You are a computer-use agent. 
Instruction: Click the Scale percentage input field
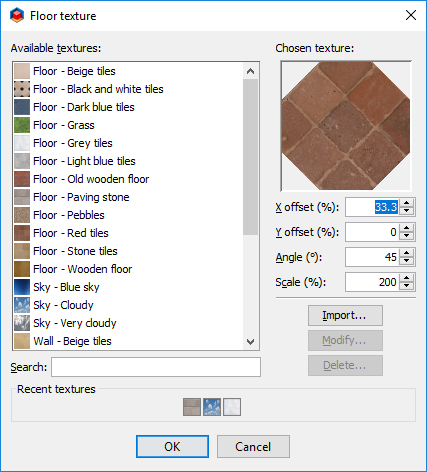point(373,282)
